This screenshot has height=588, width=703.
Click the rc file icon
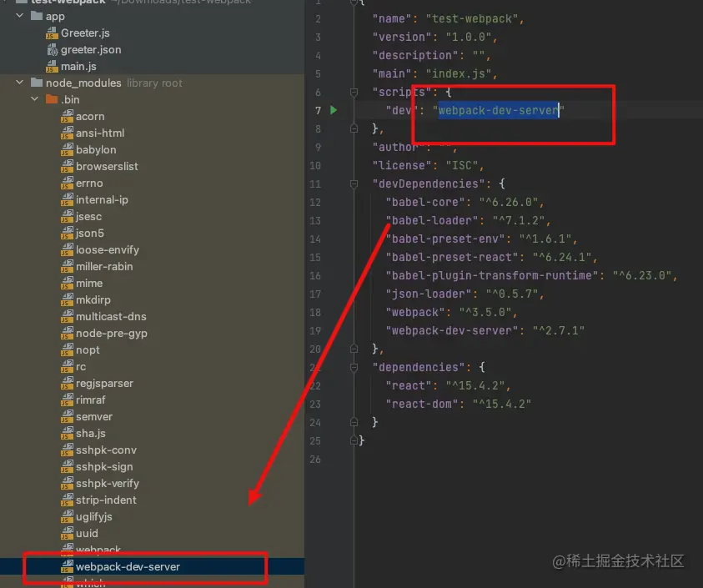pos(67,367)
